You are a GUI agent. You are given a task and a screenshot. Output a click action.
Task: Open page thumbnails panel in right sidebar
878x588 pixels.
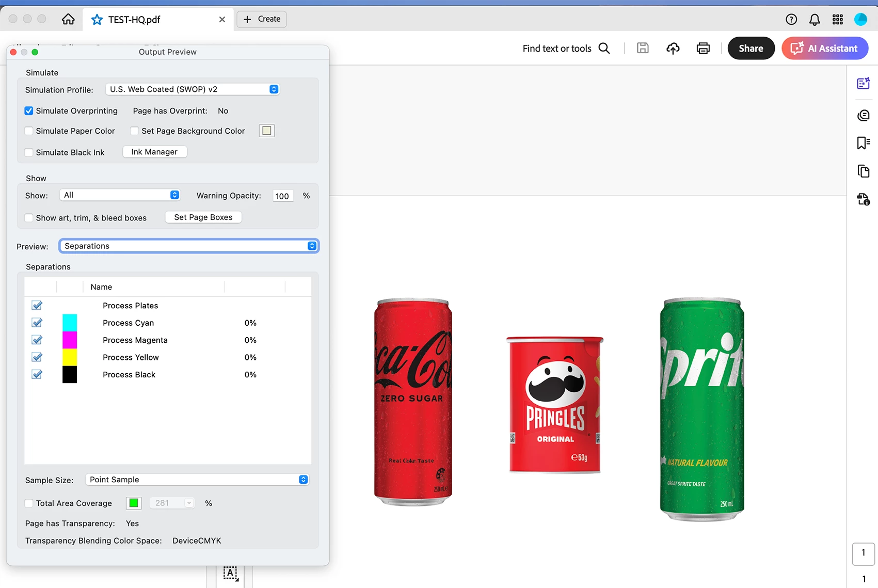(x=864, y=171)
